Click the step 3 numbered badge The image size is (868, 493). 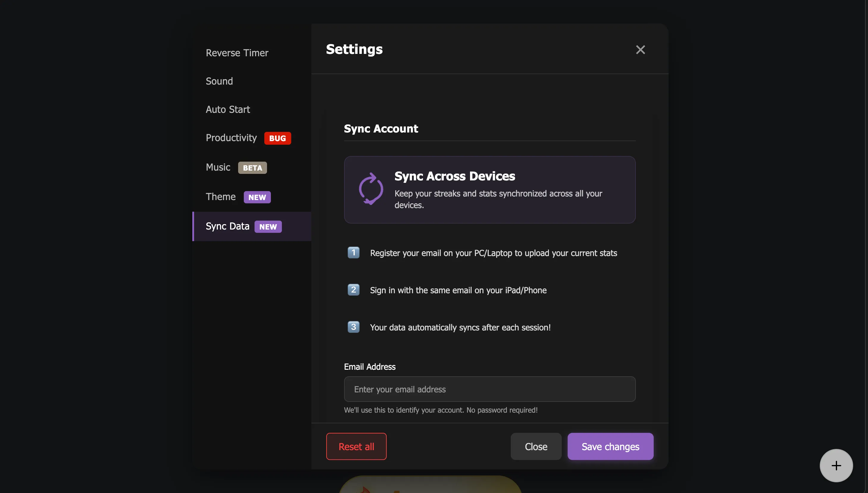pyautogui.click(x=353, y=326)
